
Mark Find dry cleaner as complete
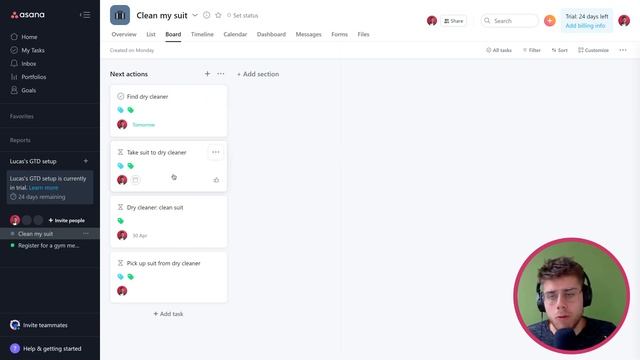click(120, 96)
